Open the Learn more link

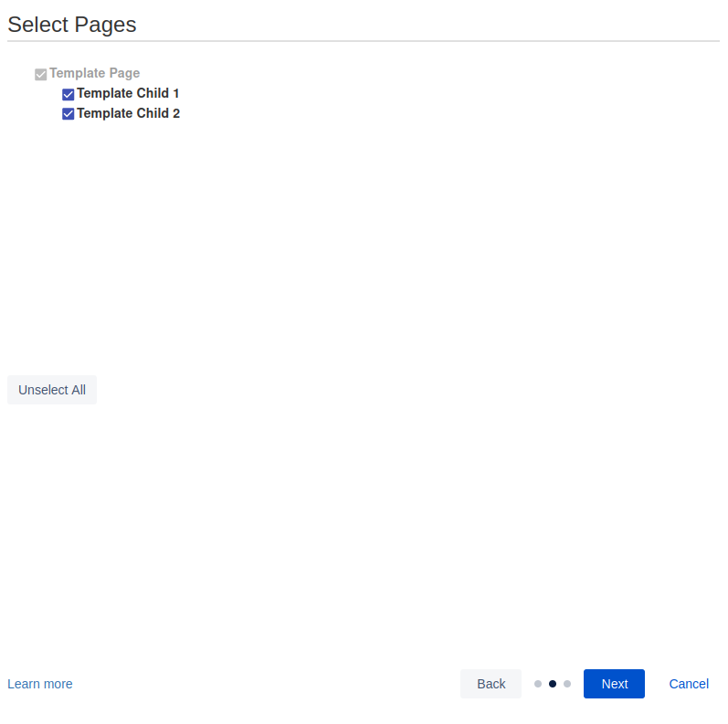[40, 684]
